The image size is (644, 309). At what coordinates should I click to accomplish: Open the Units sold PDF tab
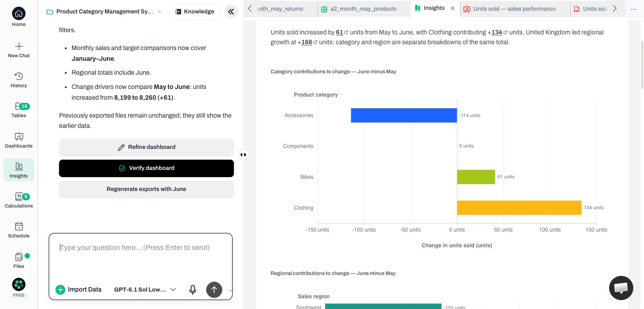pos(590,8)
